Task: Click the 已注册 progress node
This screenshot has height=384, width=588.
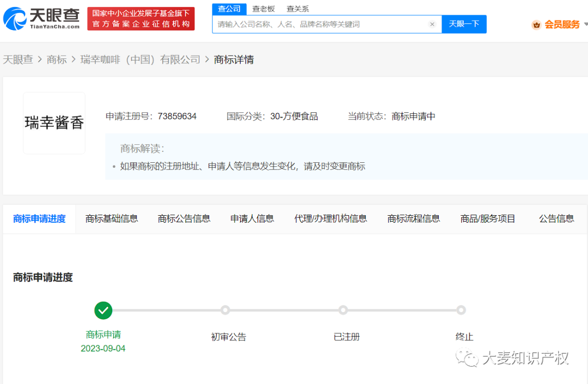Action: point(343,310)
